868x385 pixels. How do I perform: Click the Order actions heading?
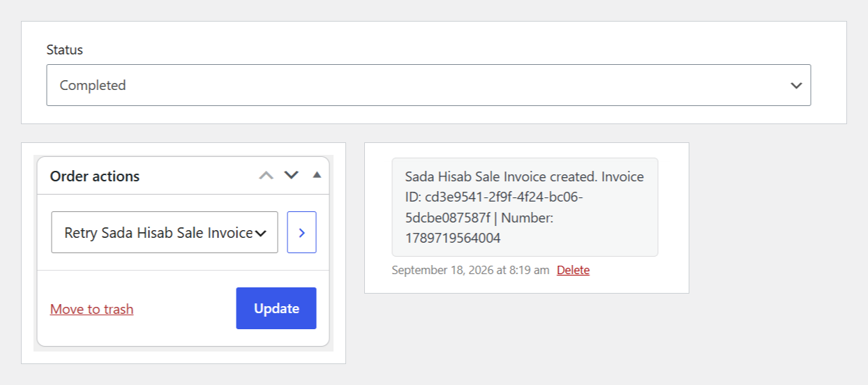pos(95,176)
